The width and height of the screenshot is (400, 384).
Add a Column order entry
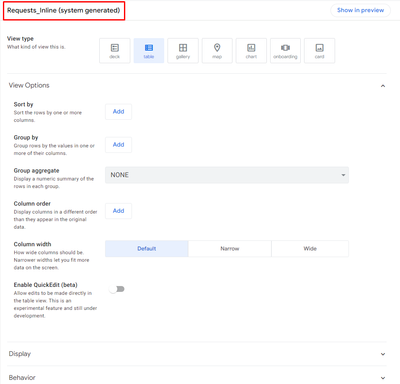point(118,211)
